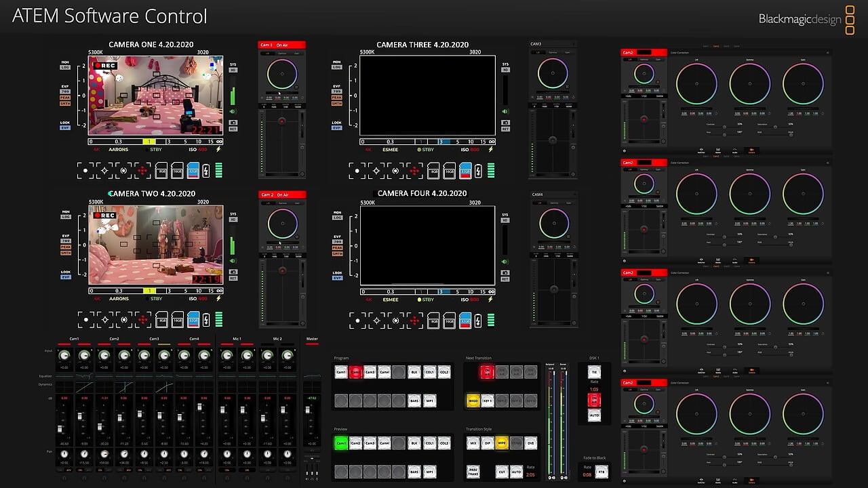The image size is (868, 488).
Task: Click the speaker icon beside Camera One viewfinder
Action: click(233, 111)
